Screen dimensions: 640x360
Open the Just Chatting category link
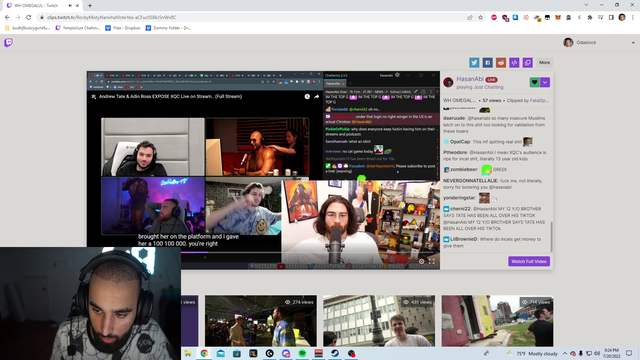click(x=489, y=87)
